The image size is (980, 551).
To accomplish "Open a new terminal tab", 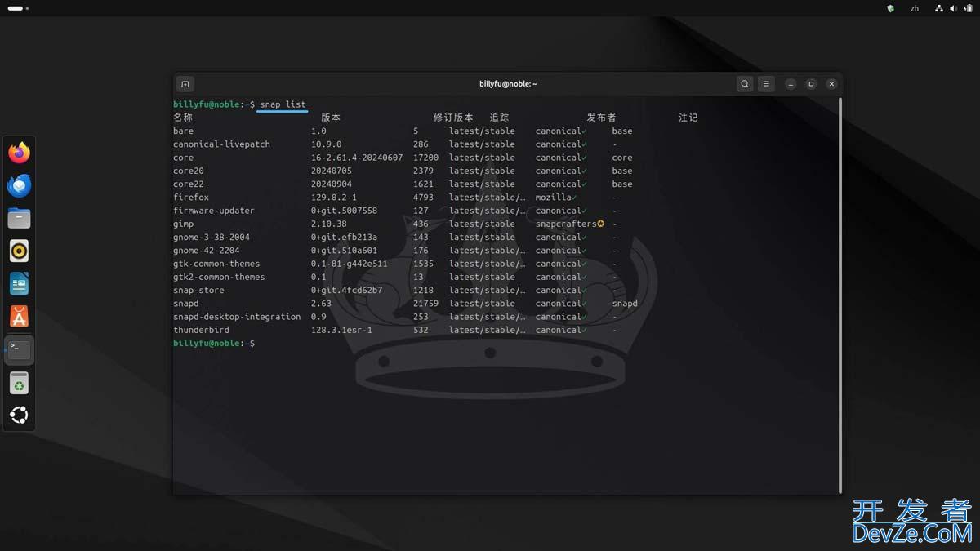I will pos(185,84).
